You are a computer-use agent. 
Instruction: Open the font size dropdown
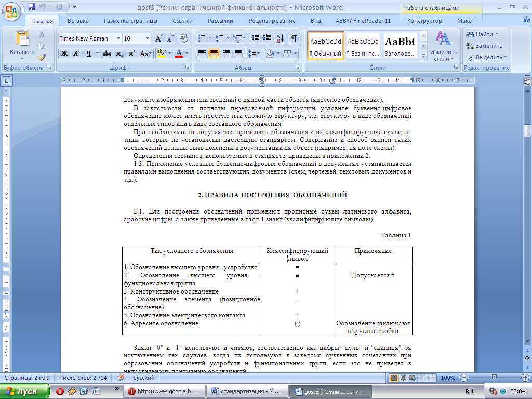(x=147, y=38)
